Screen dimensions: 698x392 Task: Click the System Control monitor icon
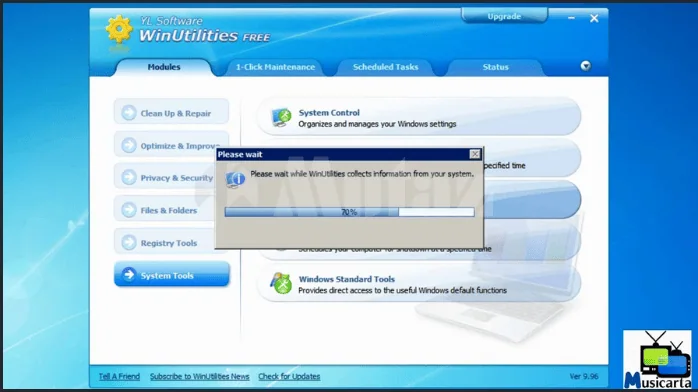coord(281,117)
